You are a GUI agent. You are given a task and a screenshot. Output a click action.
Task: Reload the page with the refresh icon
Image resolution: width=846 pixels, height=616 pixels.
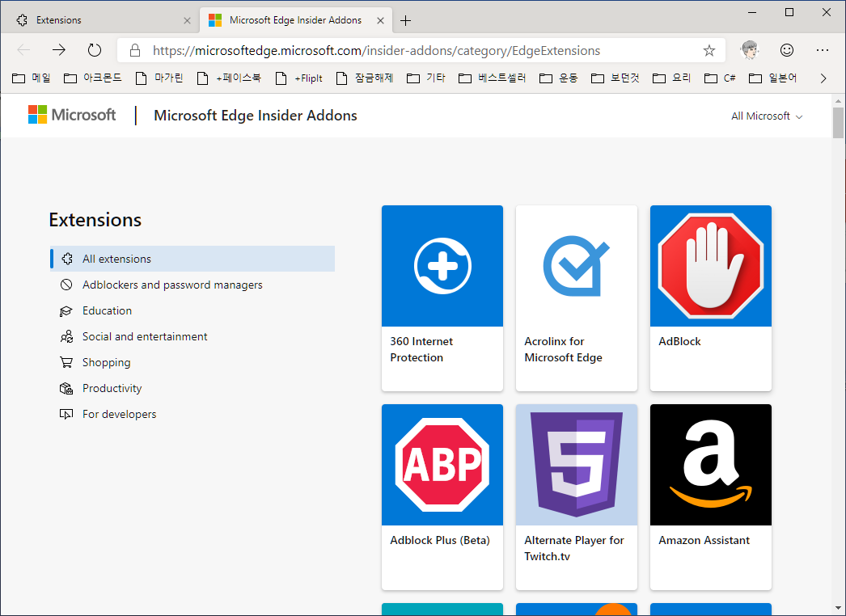click(x=95, y=50)
